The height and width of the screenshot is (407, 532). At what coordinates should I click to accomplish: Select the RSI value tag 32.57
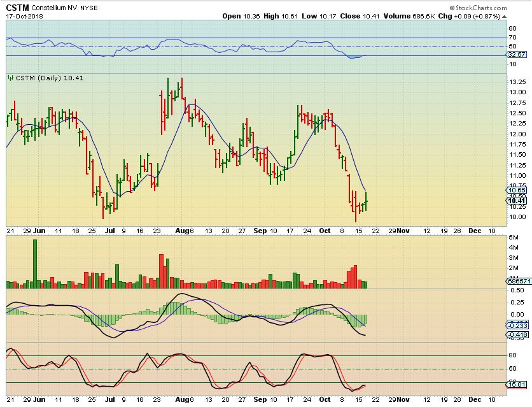pyautogui.click(x=516, y=55)
